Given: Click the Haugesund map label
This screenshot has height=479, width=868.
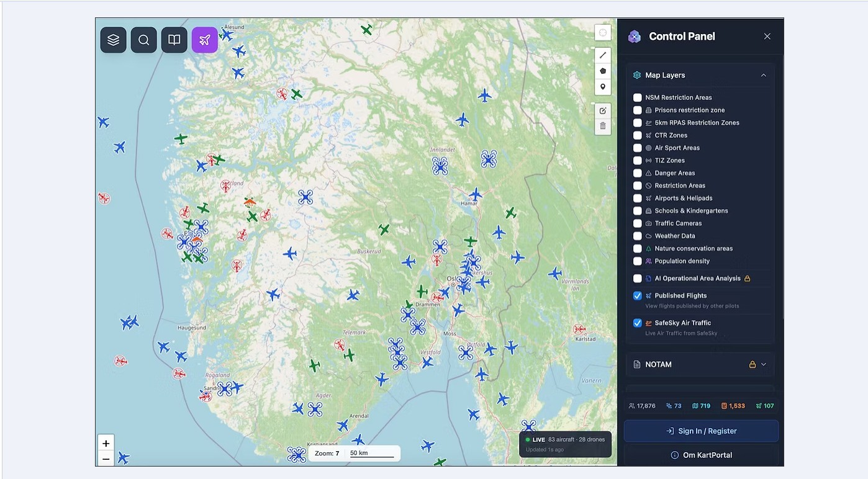Looking at the screenshot, I should 192,328.
